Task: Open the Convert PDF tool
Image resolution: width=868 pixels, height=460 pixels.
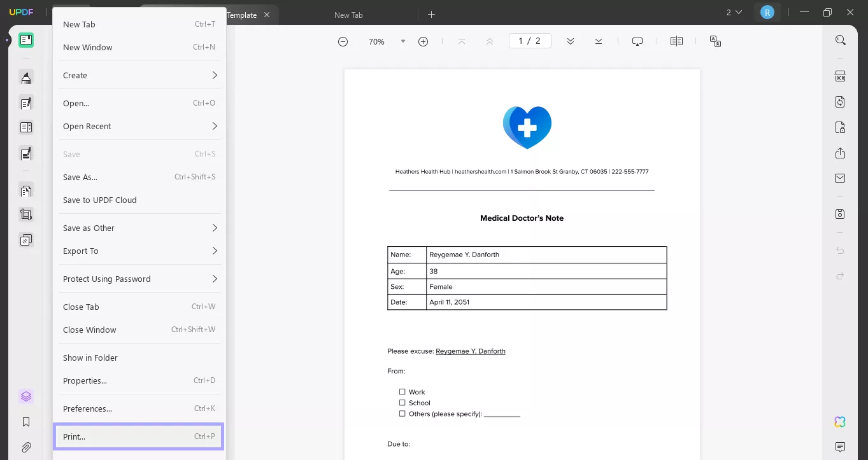Action: (841, 102)
